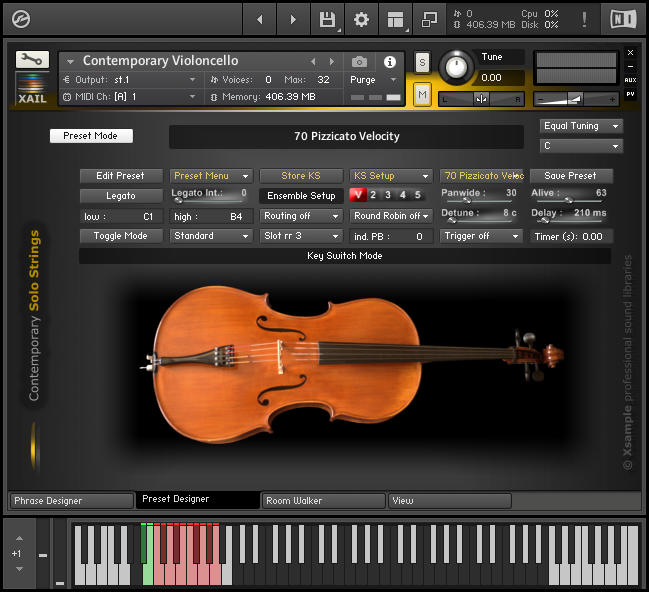Switch to the Room Walker tab
This screenshot has width=649, height=592.
(323, 501)
